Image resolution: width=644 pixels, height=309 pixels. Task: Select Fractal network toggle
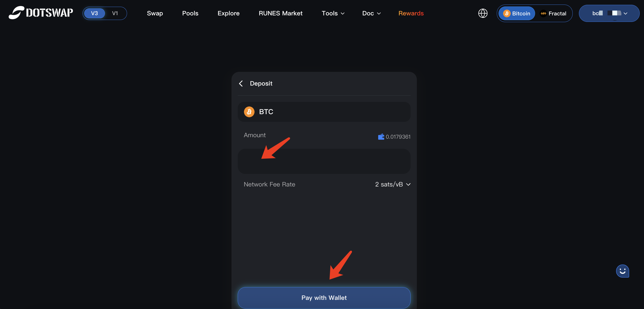pyautogui.click(x=553, y=13)
